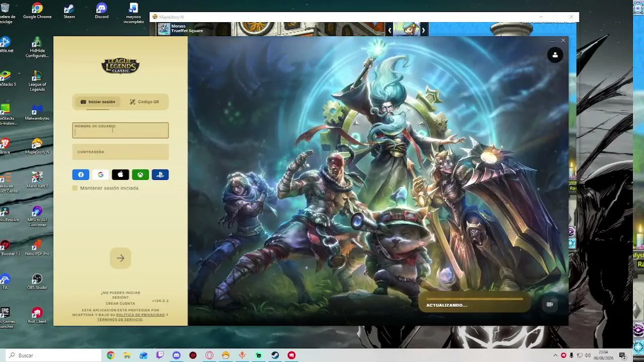Open Steam from the taskbar
This screenshot has height=362, width=644.
click(x=275, y=355)
